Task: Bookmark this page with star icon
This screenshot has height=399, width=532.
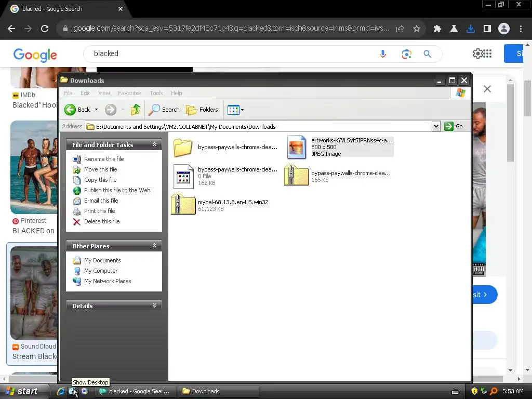Action: tap(417, 29)
